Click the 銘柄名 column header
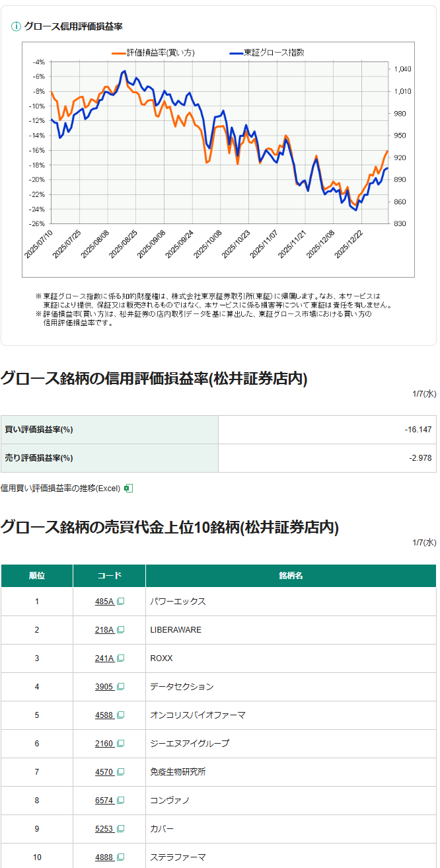The width and height of the screenshot is (440, 868). coord(291,576)
